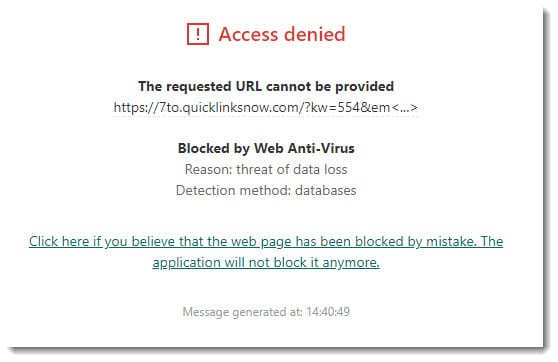Click the red exclamation warning icon
558x362 pixels.
[x=198, y=34]
